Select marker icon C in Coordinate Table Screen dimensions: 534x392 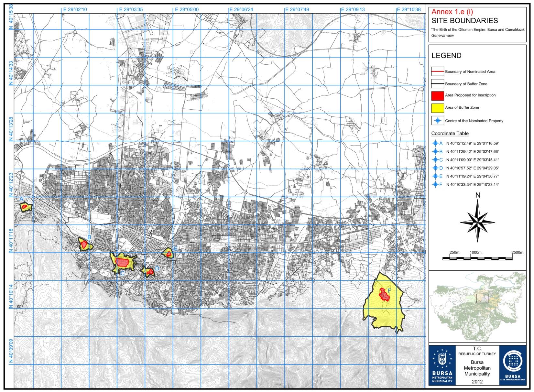pyautogui.click(x=435, y=160)
